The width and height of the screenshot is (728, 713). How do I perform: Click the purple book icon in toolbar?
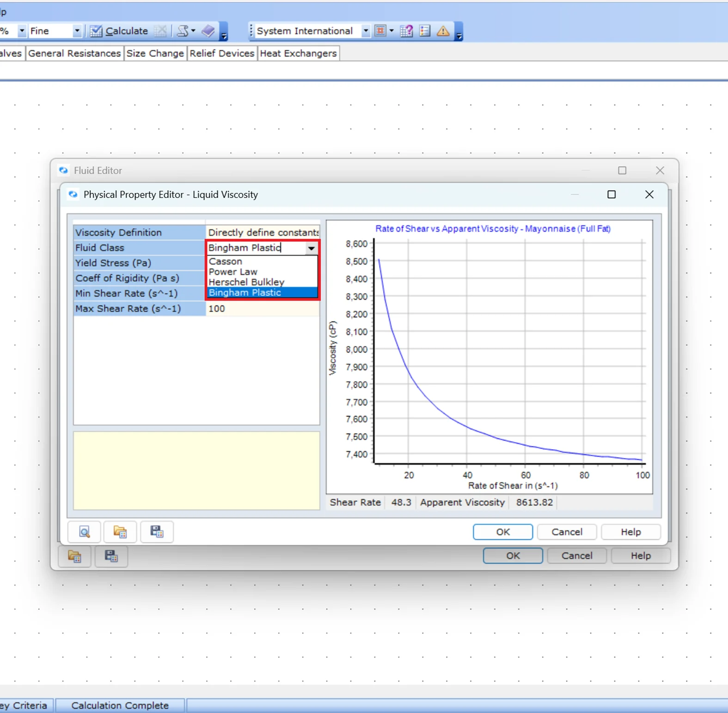click(x=208, y=31)
